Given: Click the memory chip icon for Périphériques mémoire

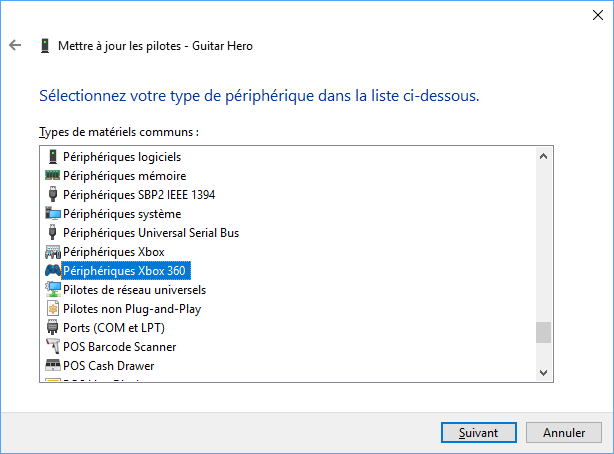Looking at the screenshot, I should [52, 175].
